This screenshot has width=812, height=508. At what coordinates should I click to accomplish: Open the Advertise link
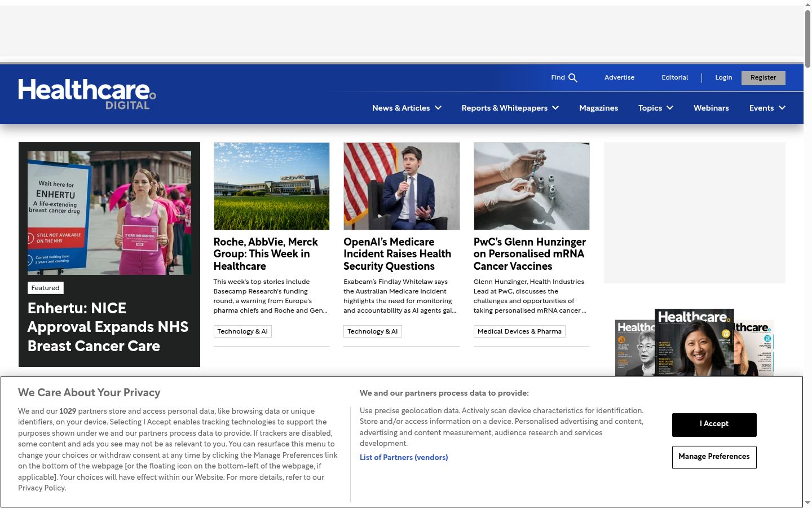[619, 78]
